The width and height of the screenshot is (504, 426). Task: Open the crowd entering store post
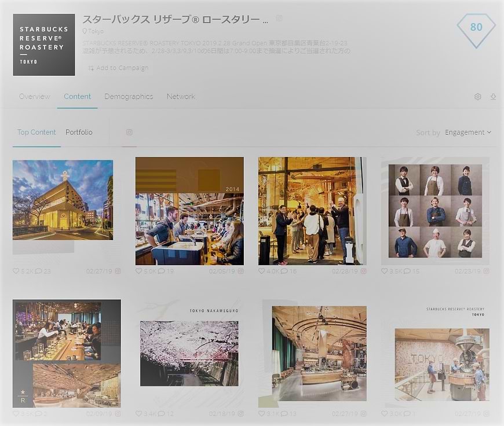coord(312,211)
